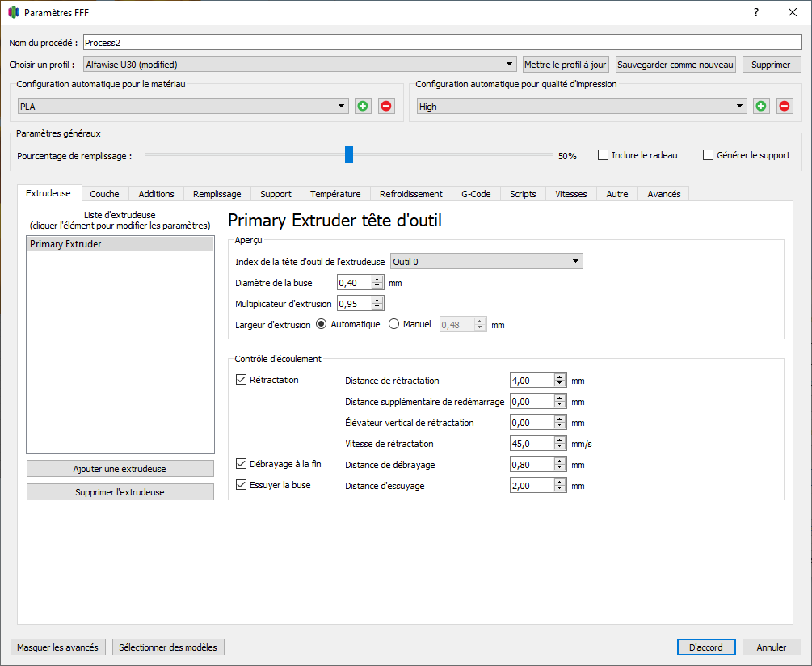Click the Multiplicateur d'extrusion value field

(x=354, y=303)
